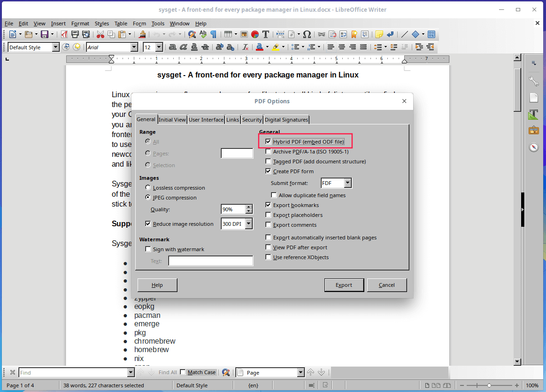The image size is (546, 392).
Task: Open the Arial font name dropdown
Action: click(134, 47)
